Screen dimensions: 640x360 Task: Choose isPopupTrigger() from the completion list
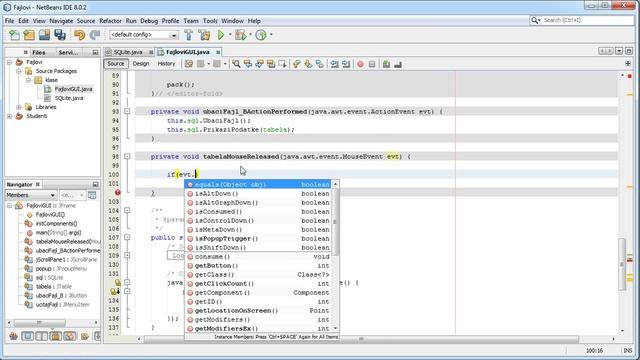tap(258, 238)
